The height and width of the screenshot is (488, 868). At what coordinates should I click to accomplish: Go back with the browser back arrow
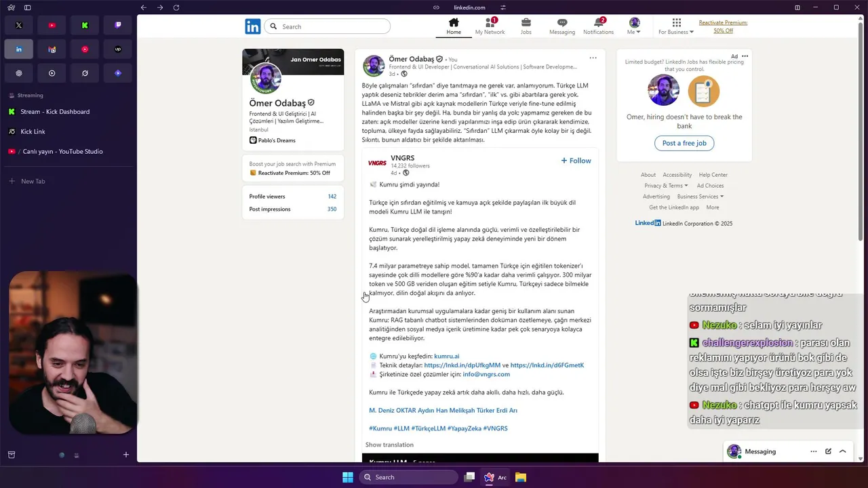143,7
